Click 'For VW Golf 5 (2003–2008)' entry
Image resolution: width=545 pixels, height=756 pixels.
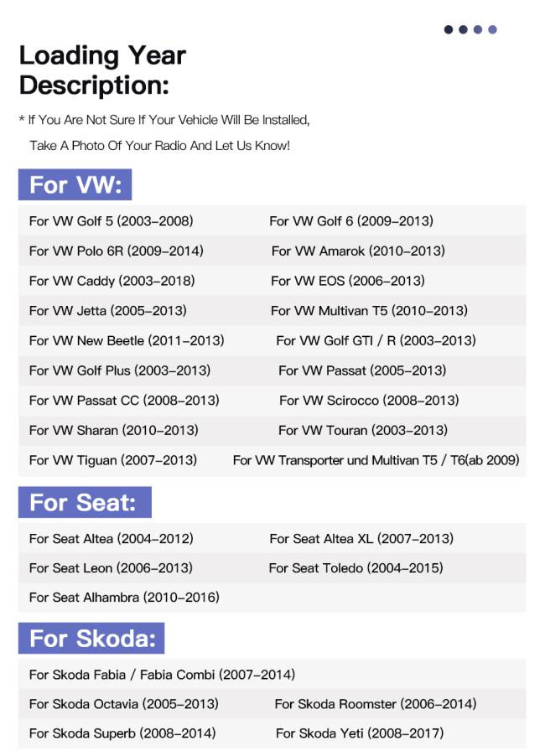[112, 221]
